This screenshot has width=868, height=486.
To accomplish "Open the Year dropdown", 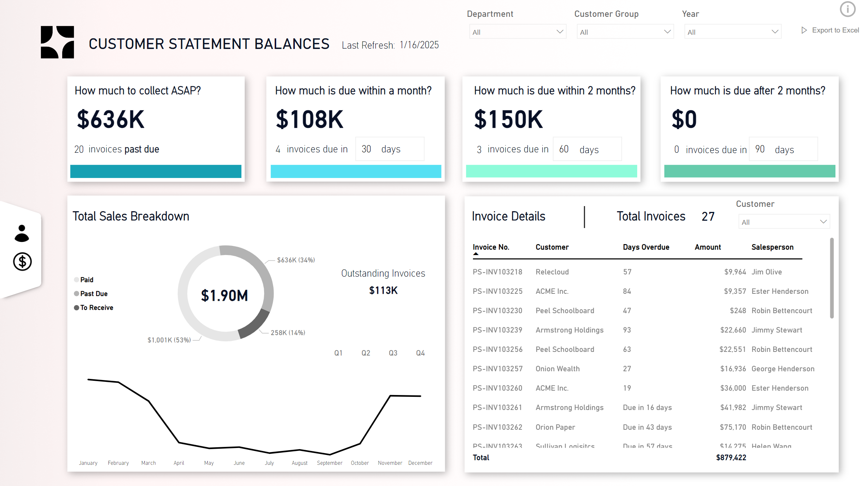I will pos(733,32).
